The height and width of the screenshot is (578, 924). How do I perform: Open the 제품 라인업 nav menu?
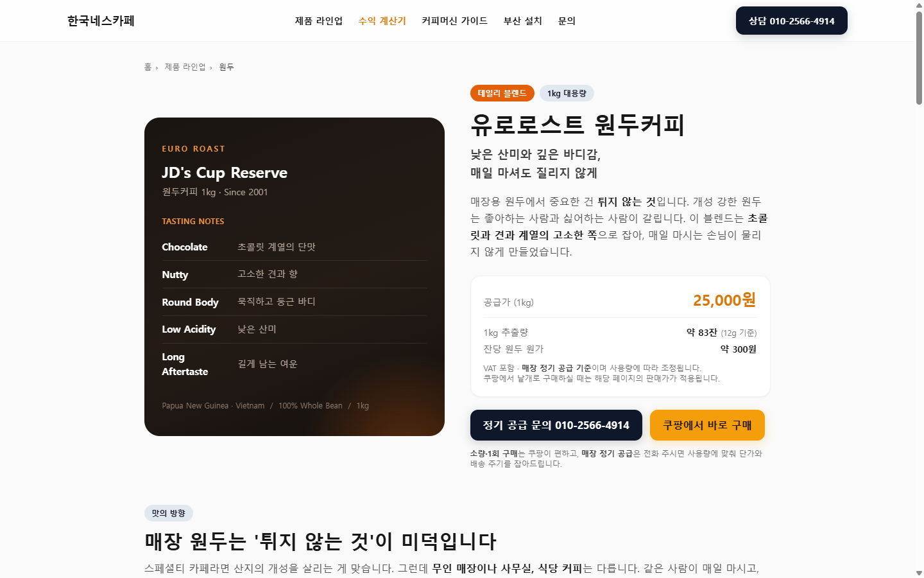tap(319, 21)
